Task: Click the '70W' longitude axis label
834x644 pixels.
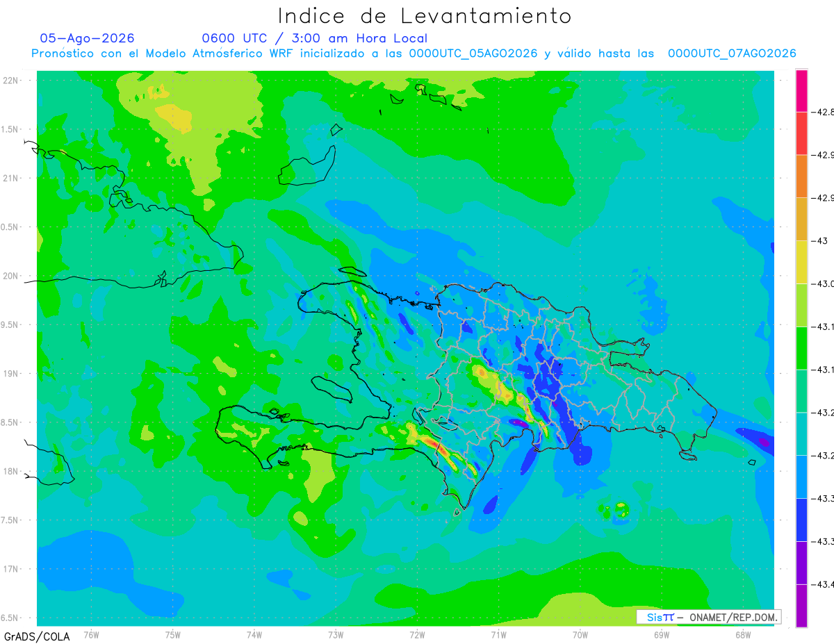Action: click(x=580, y=634)
